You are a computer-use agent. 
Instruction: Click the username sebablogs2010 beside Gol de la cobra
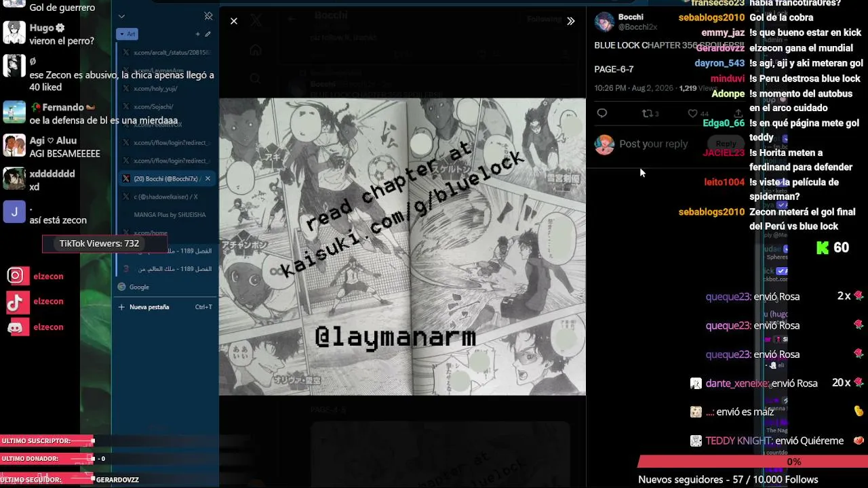(x=711, y=18)
